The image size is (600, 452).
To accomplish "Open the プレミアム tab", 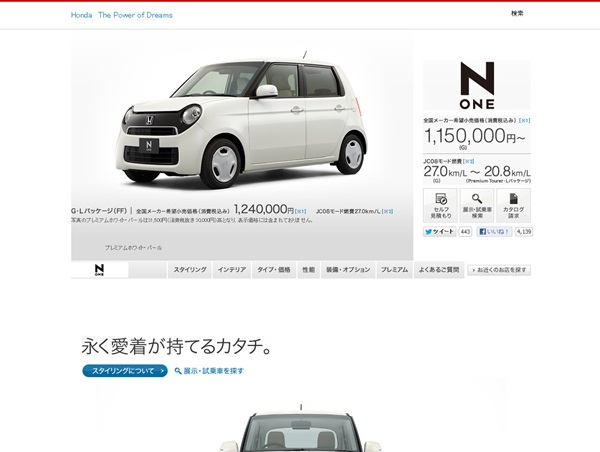I will pyautogui.click(x=395, y=270).
